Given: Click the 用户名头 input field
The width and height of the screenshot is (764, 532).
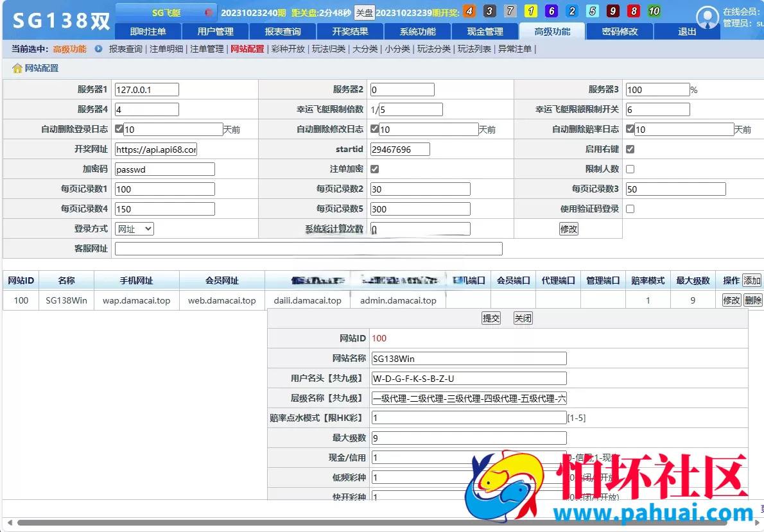Looking at the screenshot, I should pos(469,378).
